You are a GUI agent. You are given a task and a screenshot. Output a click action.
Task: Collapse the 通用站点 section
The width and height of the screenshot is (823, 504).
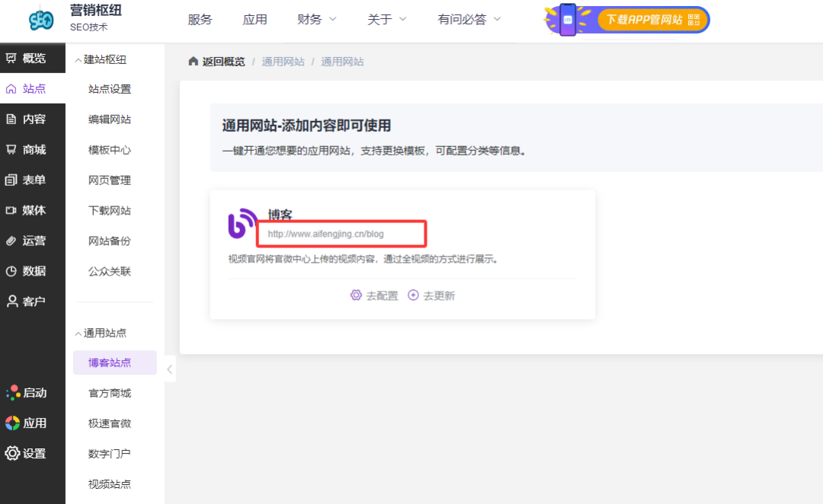click(78, 333)
